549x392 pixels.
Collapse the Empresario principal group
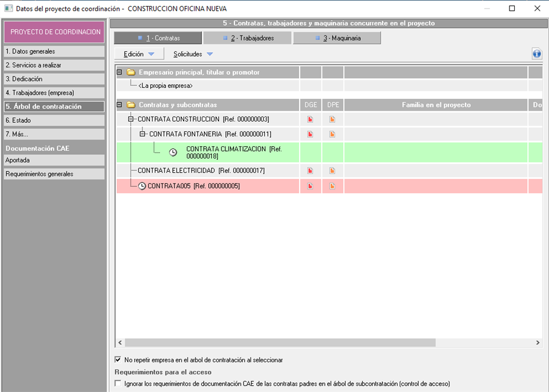(120, 73)
